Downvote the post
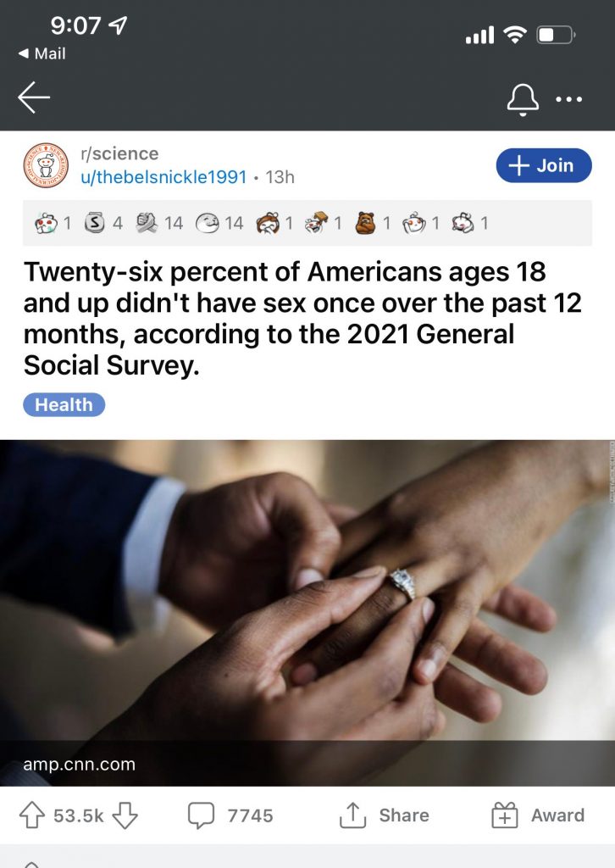Viewport: 615px width, 868px height. 125,815
